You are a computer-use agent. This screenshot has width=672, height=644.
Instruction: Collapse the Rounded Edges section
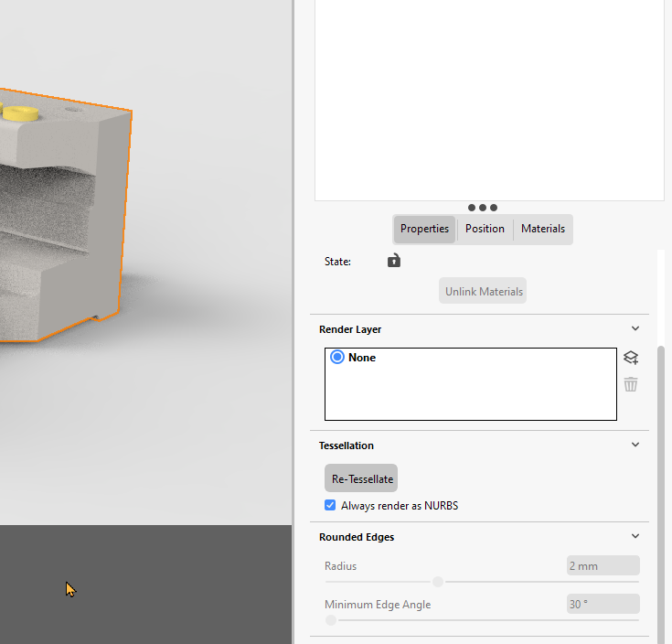635,536
